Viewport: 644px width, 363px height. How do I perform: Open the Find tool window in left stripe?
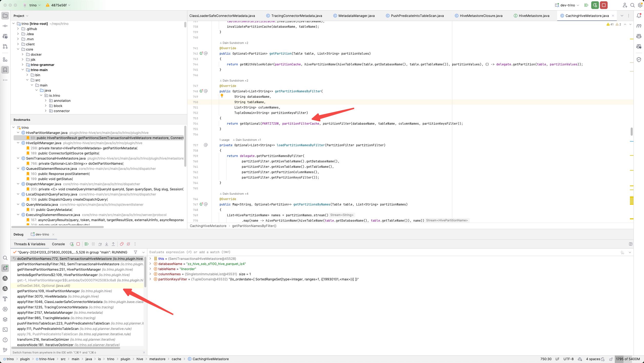pos(5,258)
